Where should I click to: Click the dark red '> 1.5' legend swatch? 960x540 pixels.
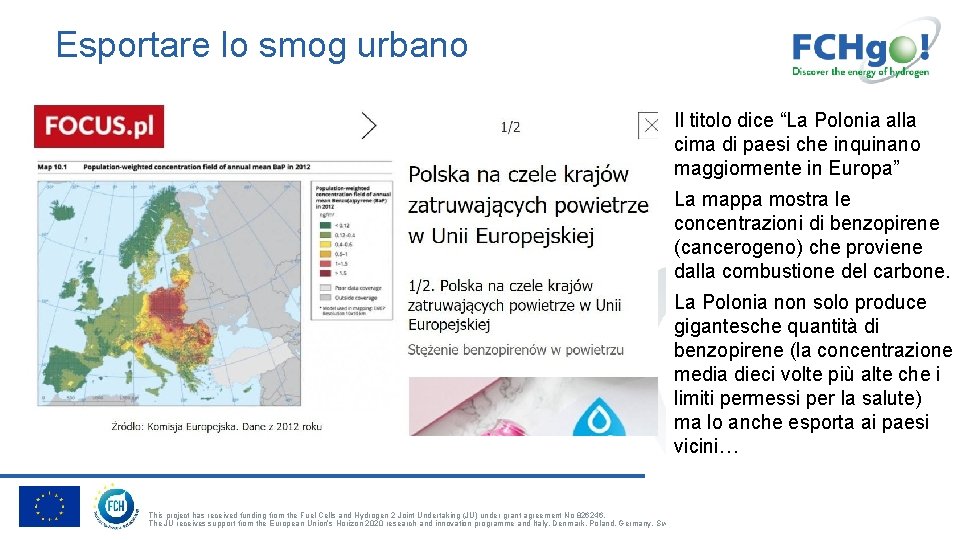(x=324, y=273)
